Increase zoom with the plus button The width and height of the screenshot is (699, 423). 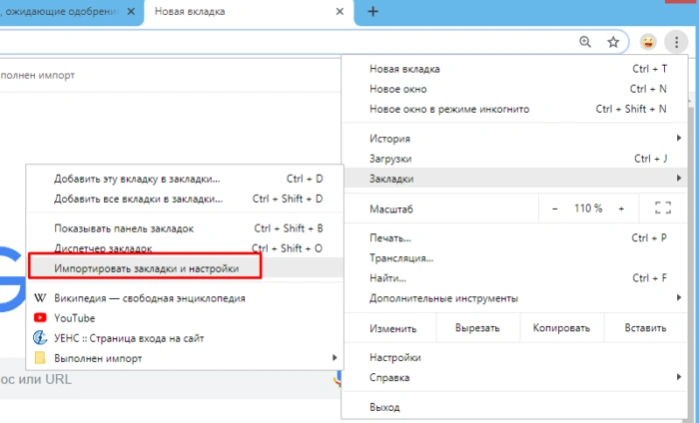pos(621,208)
